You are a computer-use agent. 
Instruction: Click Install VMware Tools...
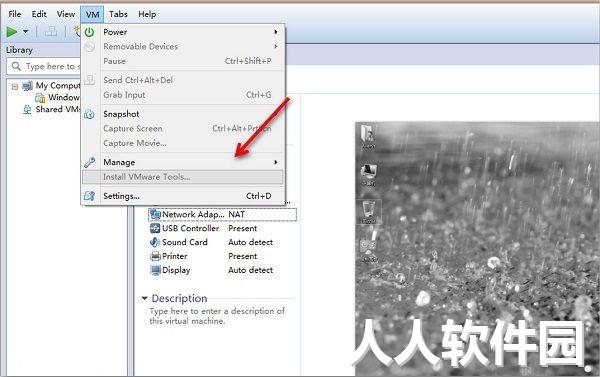pyautogui.click(x=183, y=177)
